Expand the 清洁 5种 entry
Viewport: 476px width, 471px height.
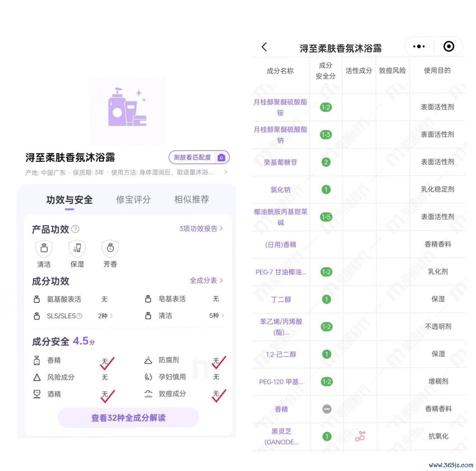pyautogui.click(x=217, y=316)
